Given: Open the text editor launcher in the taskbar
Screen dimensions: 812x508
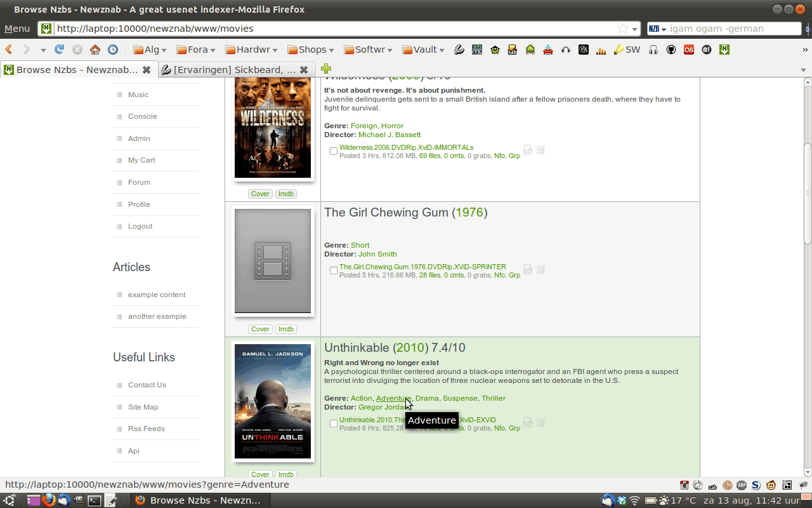Looking at the screenshot, I should tap(110, 500).
